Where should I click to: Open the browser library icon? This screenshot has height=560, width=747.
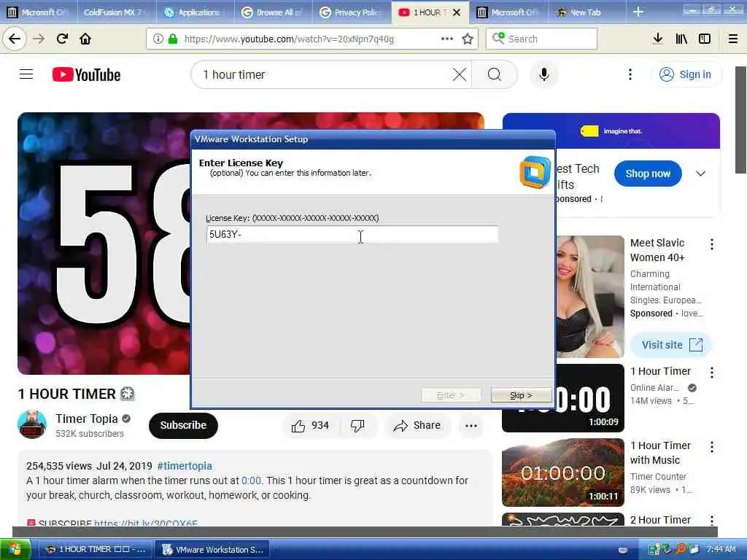click(x=681, y=39)
